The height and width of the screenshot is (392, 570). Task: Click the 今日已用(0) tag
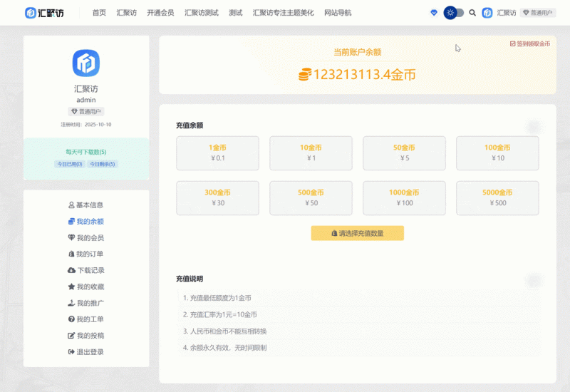pyautogui.click(x=70, y=164)
